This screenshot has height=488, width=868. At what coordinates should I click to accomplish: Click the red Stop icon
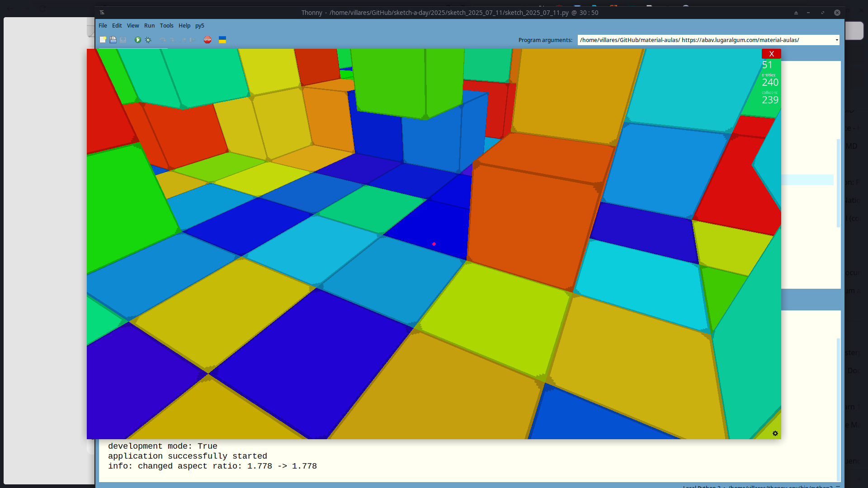(208, 40)
